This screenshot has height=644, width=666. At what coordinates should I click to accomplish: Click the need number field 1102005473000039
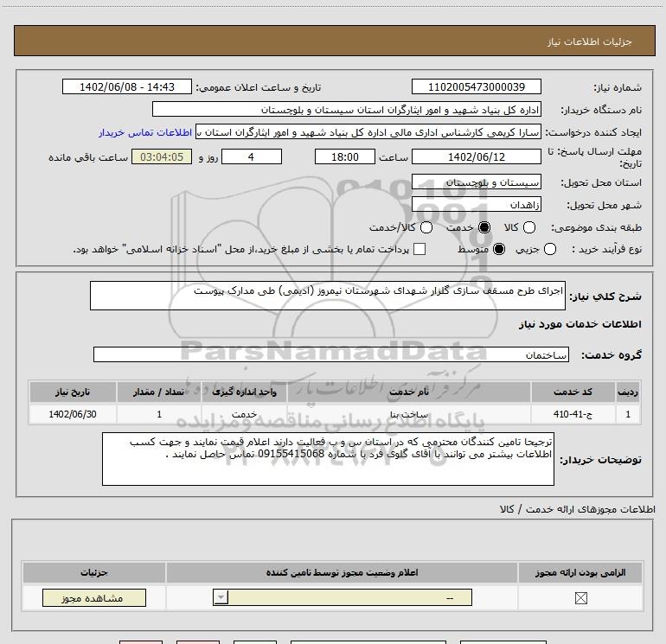coord(476,86)
